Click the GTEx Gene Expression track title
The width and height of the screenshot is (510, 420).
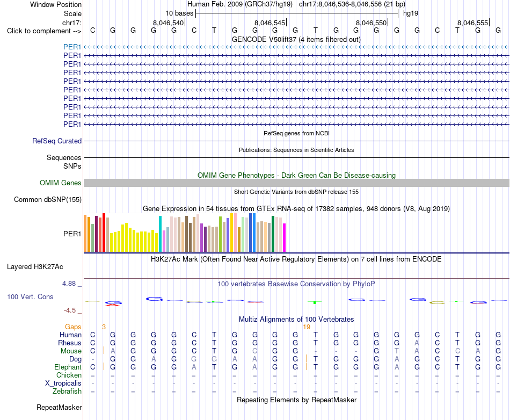[296, 209]
